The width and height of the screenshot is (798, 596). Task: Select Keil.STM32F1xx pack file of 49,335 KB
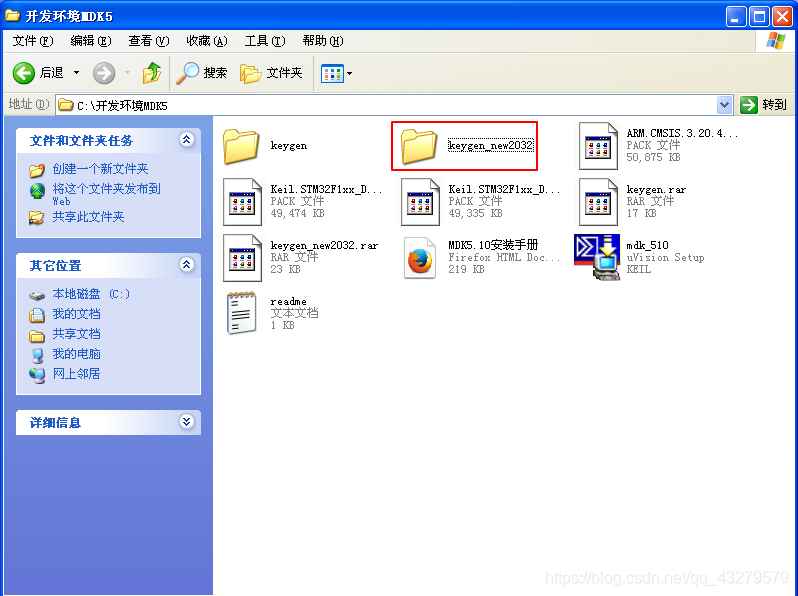tap(420, 202)
